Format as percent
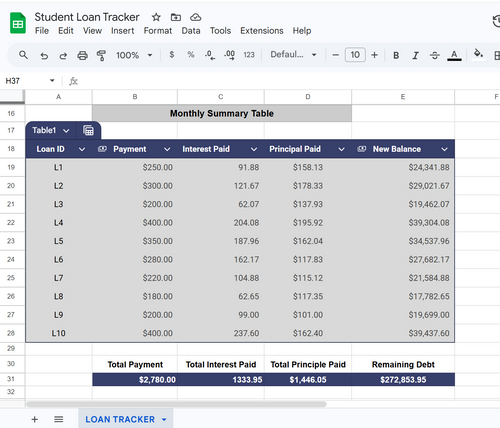 pos(191,54)
